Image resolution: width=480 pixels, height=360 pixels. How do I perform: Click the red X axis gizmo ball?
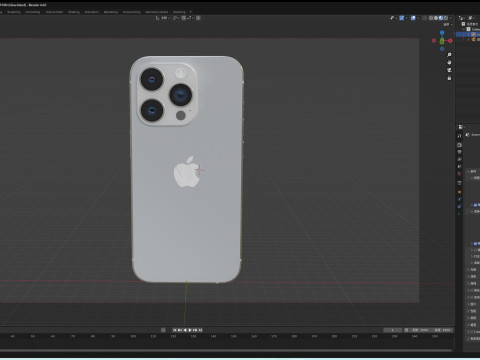tap(450, 41)
